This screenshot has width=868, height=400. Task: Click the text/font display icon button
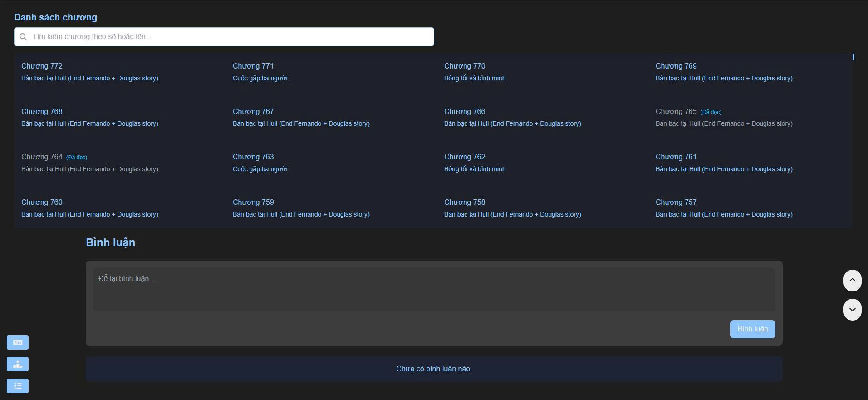(18, 342)
